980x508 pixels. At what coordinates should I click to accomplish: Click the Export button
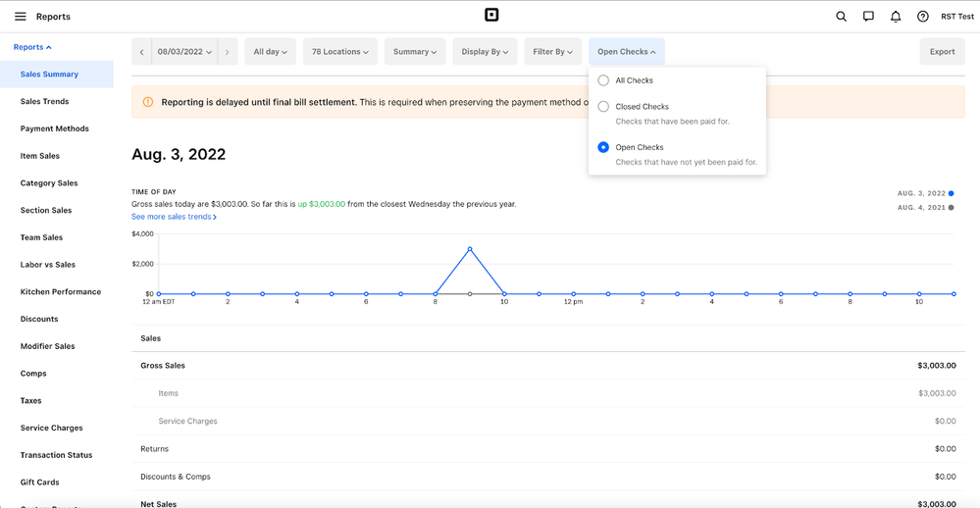(x=942, y=52)
